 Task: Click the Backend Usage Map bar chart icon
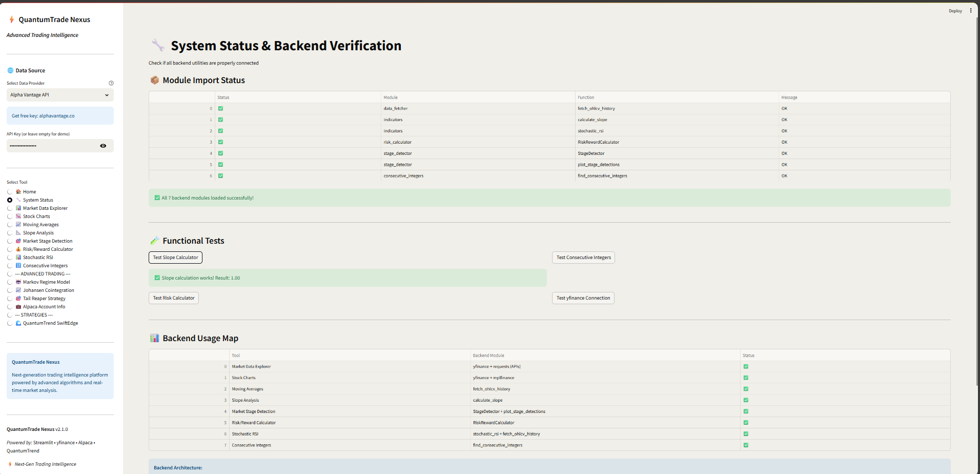[x=154, y=338]
